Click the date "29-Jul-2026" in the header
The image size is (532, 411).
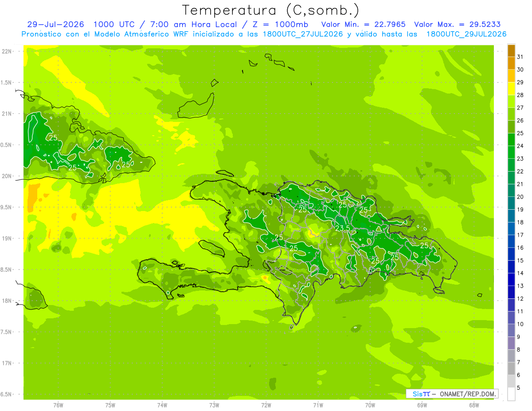(x=55, y=24)
